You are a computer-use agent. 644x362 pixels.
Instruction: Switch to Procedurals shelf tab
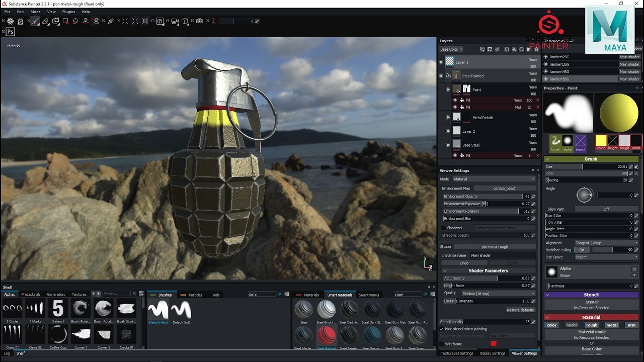click(31, 294)
